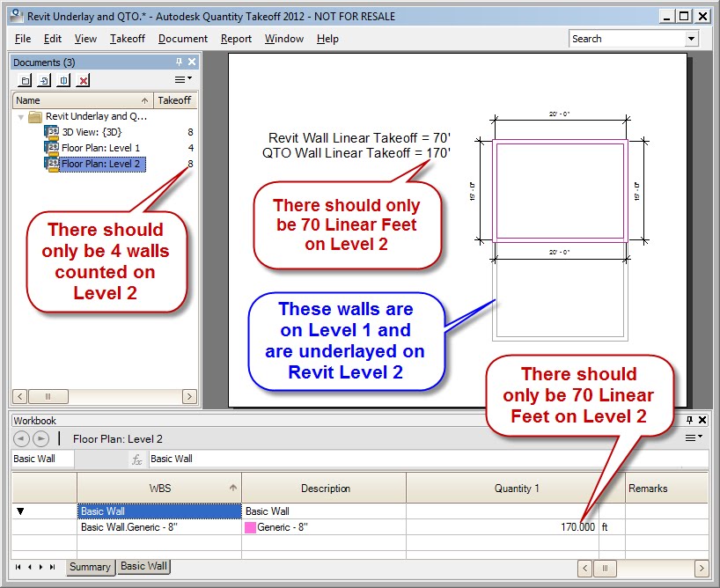Click the split/compare icon in Documents toolbar
Viewport: 720px width, 588px height.
pos(63,78)
